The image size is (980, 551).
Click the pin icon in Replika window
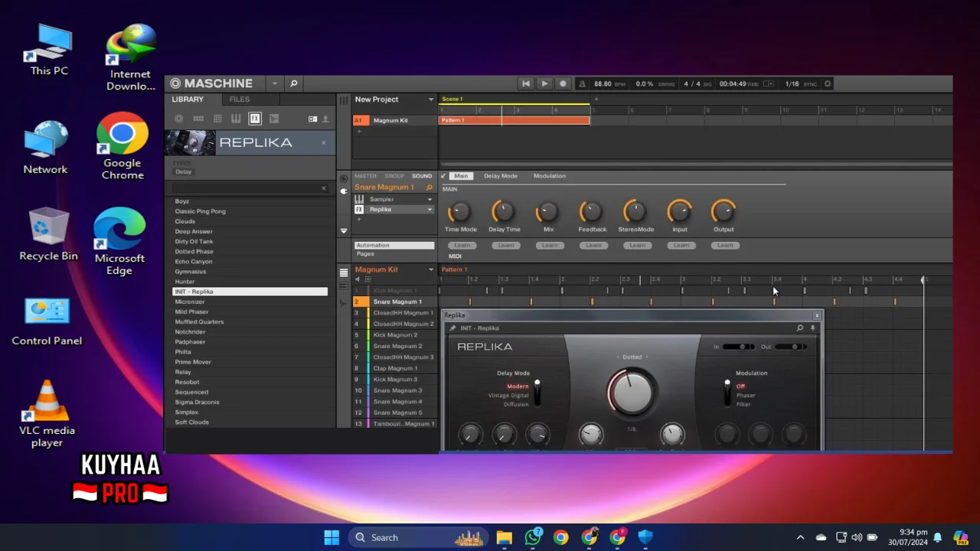(x=812, y=328)
